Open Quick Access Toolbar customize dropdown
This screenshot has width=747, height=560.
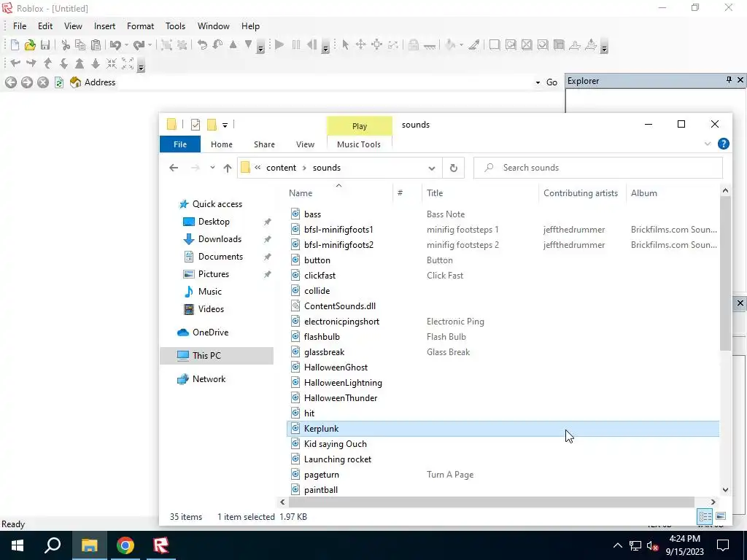(225, 125)
